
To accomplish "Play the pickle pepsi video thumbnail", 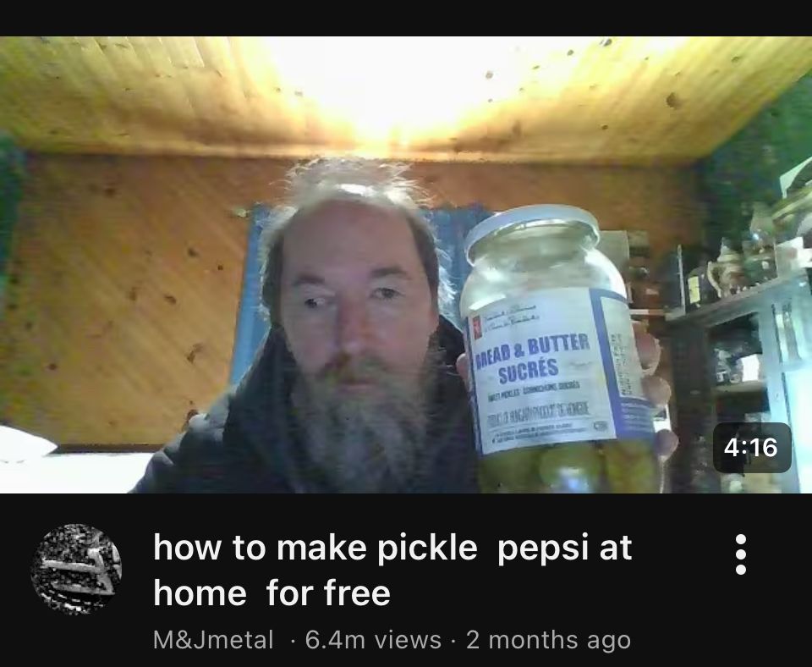I will point(406,265).
